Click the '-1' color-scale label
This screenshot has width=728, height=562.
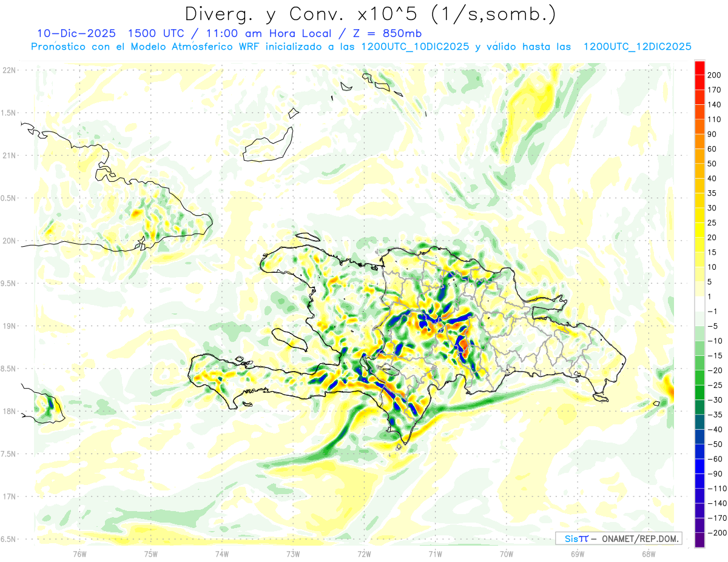coord(713,312)
